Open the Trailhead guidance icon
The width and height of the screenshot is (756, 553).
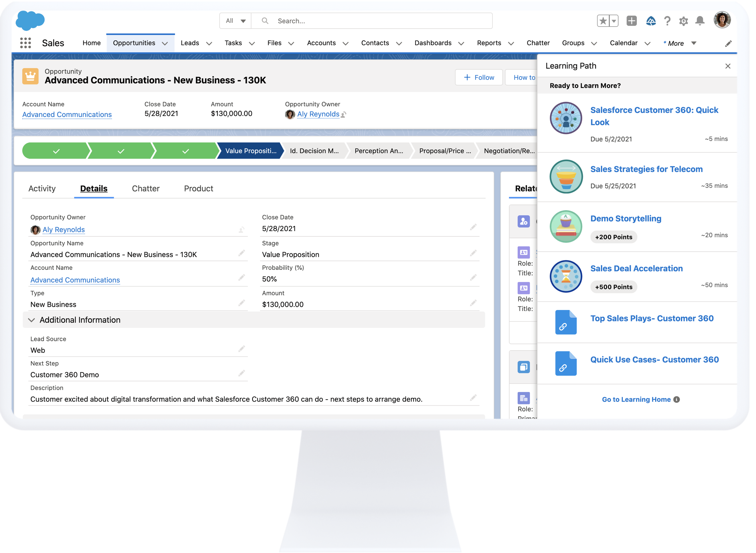click(x=650, y=21)
